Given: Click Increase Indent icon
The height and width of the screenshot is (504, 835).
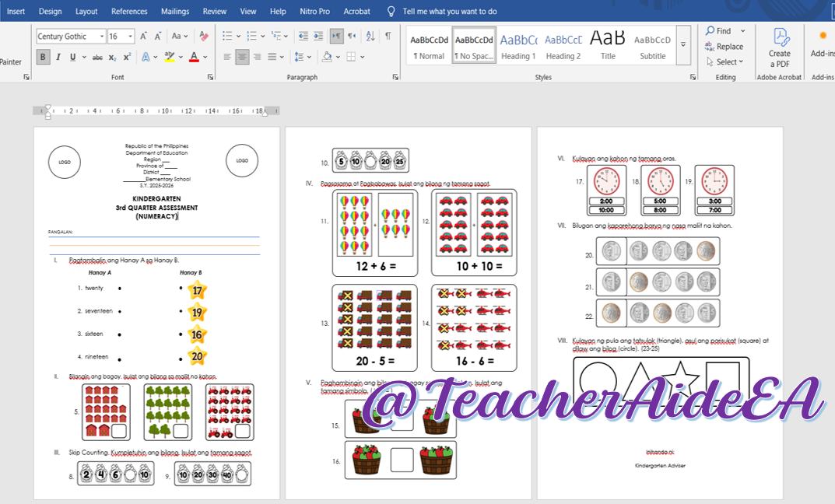Looking at the screenshot, I should click(318, 37).
